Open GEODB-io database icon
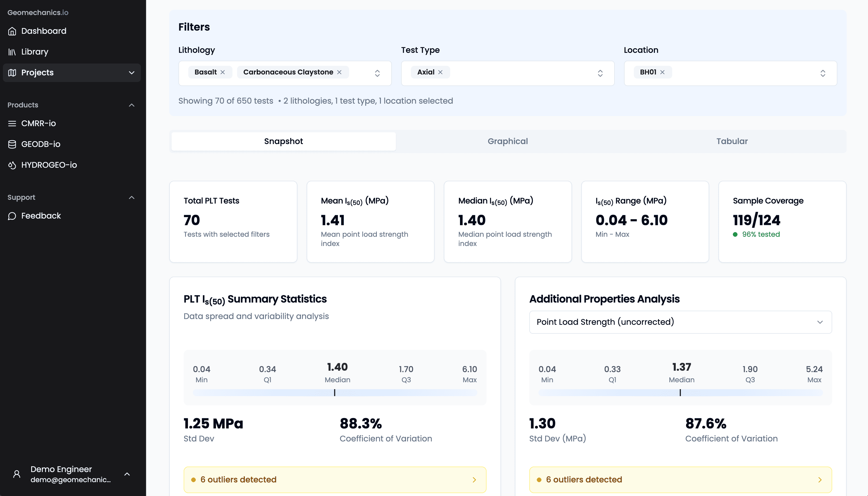The image size is (868, 496). click(12, 144)
